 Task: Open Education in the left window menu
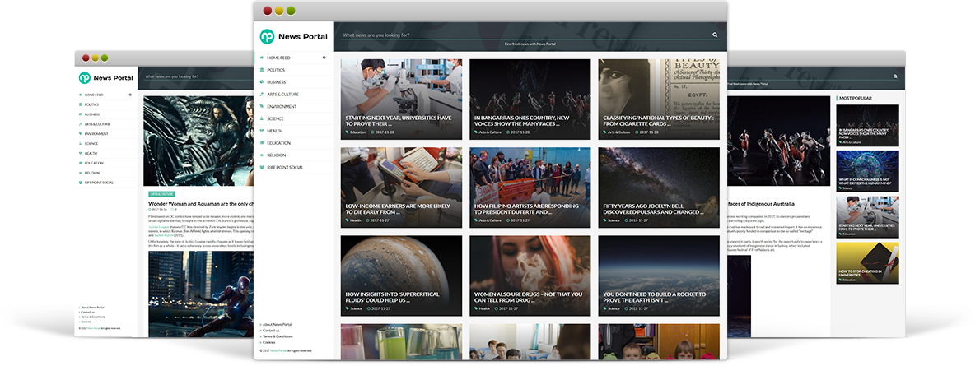click(x=105, y=163)
